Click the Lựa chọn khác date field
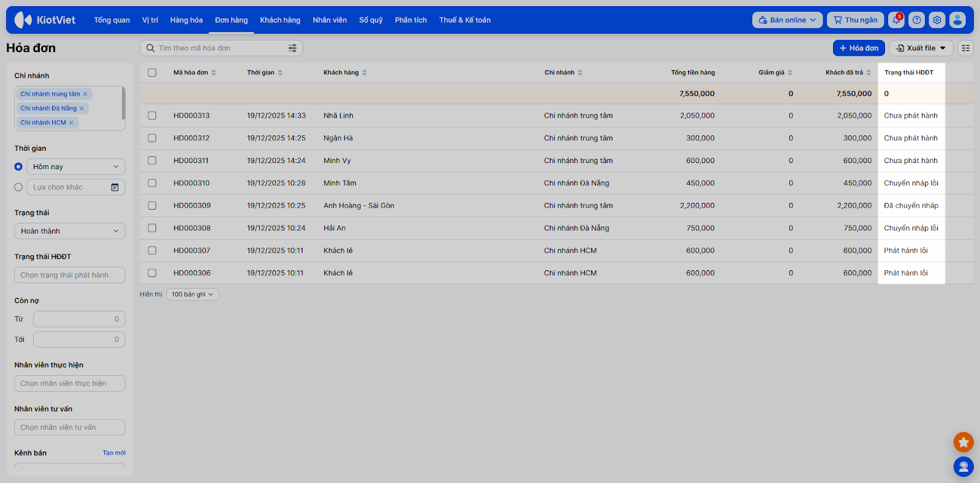The width and height of the screenshot is (980, 483). [76, 187]
